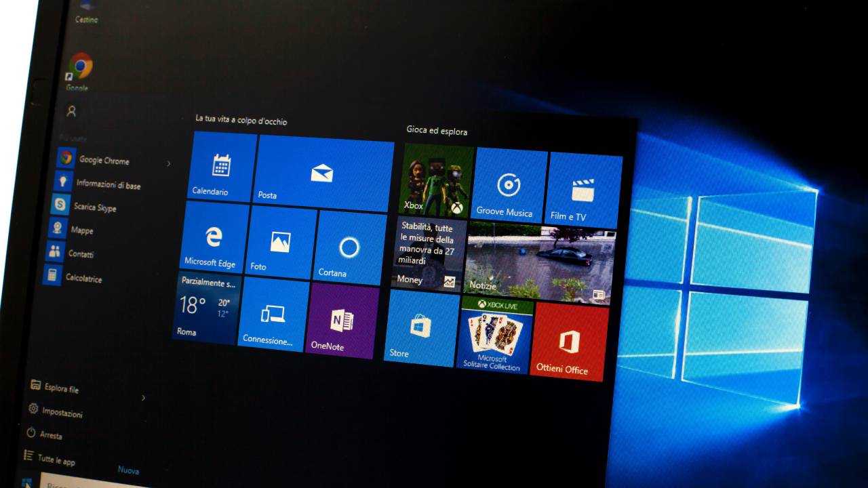Image resolution: width=868 pixels, height=488 pixels.
Task: Open the Notizie tile with flooded car
Action: 540,262
